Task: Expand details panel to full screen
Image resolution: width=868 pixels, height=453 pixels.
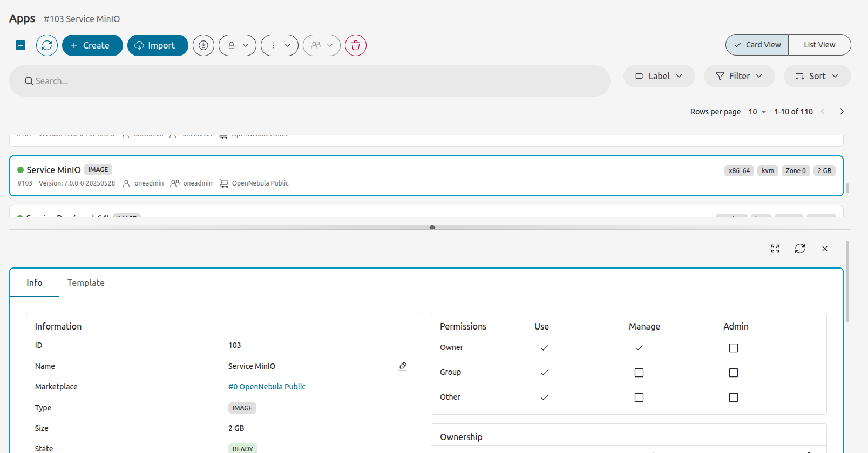Action: coord(775,249)
